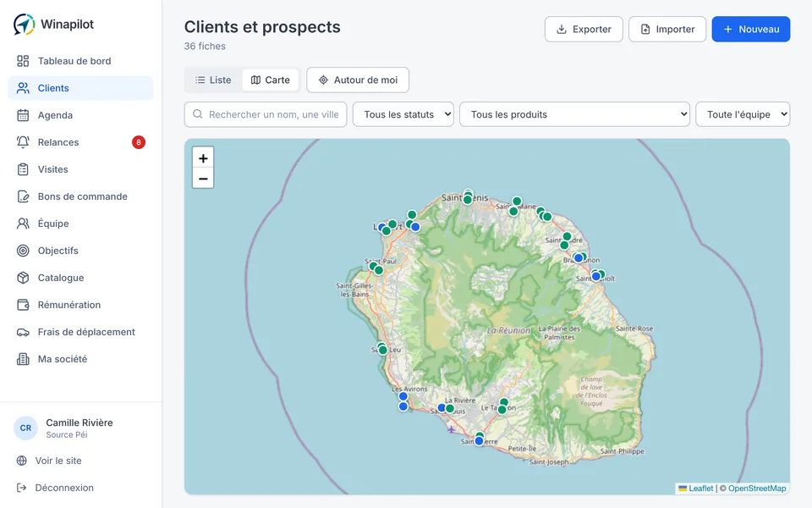Screen dimensions: 812x508
Task: Click the Autour de moi crosshair icon
Action: point(323,80)
